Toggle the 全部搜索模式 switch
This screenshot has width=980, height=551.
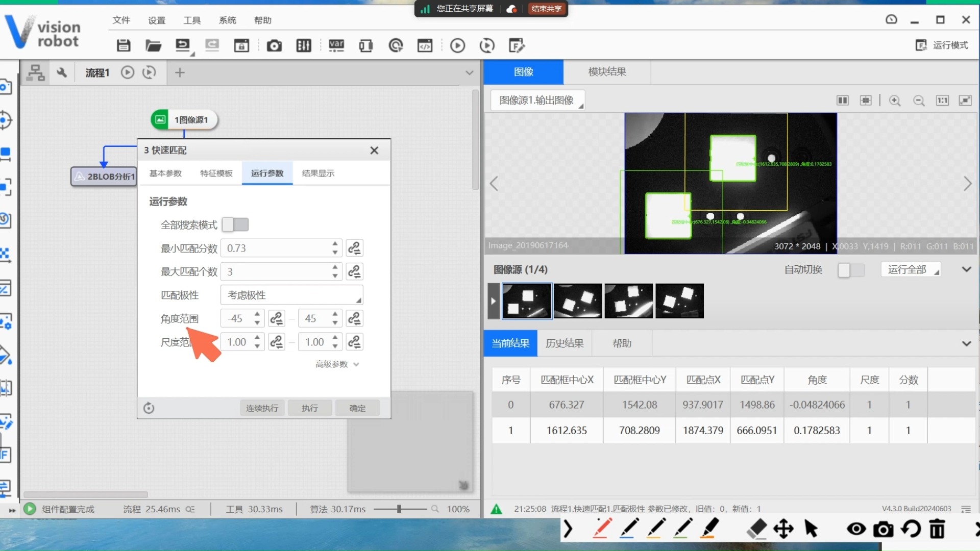click(x=235, y=224)
